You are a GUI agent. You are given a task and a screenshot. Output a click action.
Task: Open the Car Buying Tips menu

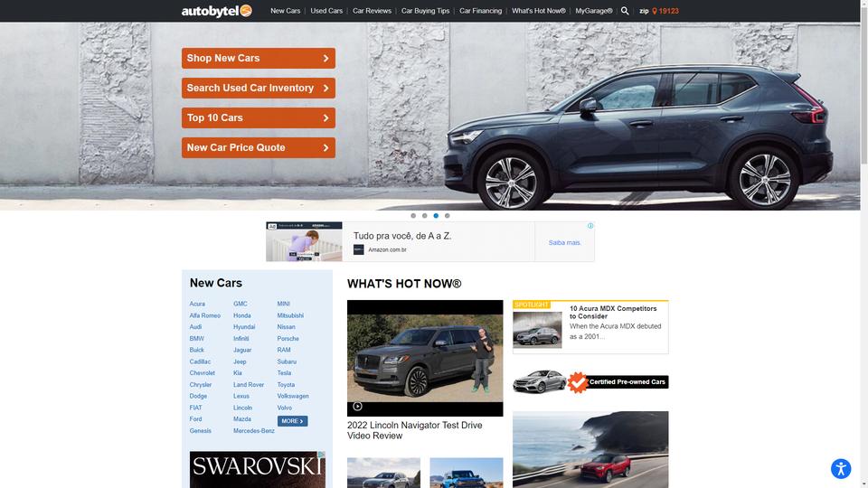click(425, 11)
